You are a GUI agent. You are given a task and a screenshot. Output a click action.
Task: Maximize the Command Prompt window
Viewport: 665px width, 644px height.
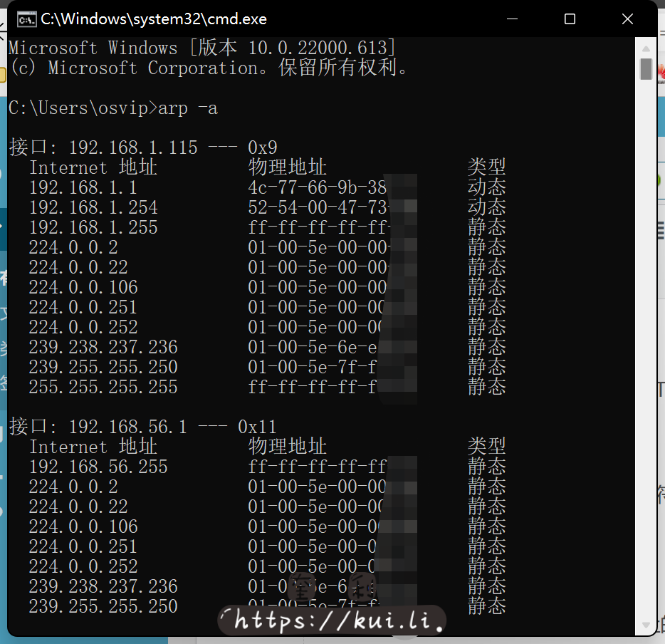tap(570, 19)
